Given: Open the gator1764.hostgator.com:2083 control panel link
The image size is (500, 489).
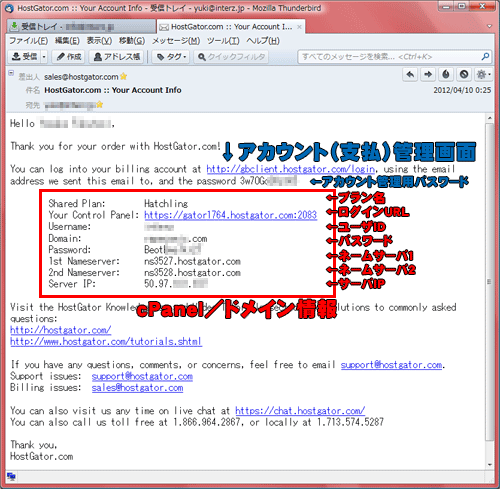Looking at the screenshot, I should point(230,215).
